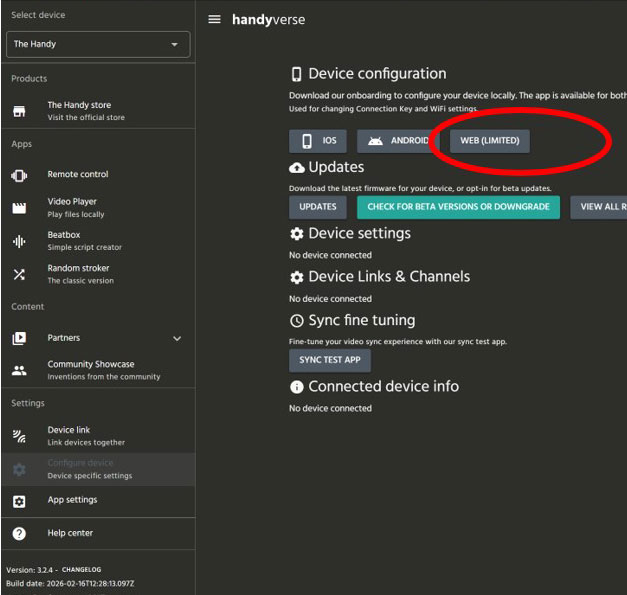Click the UPDATES button
Image resolution: width=627 pixels, height=595 pixels.
coord(318,207)
